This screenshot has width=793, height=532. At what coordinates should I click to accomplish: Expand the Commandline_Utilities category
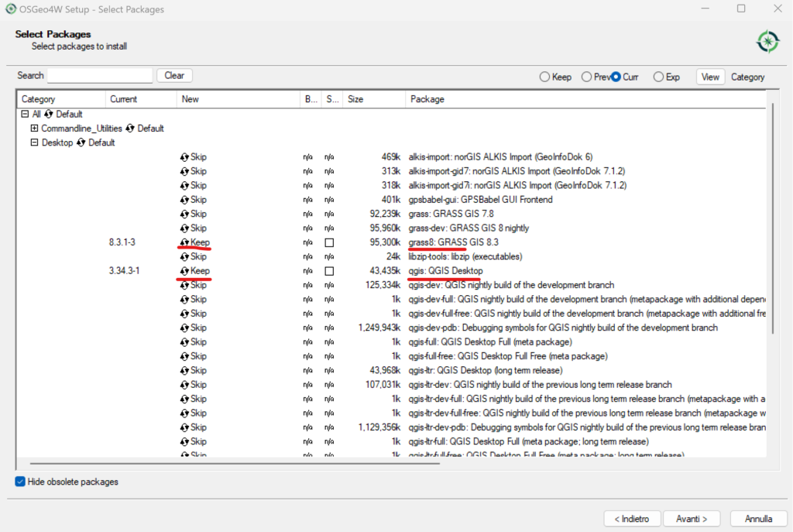(x=34, y=129)
